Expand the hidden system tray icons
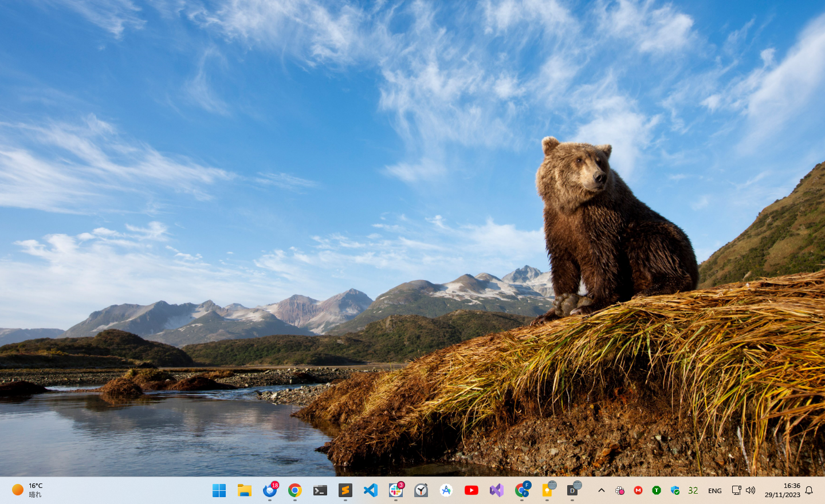The image size is (825, 504). (x=602, y=490)
